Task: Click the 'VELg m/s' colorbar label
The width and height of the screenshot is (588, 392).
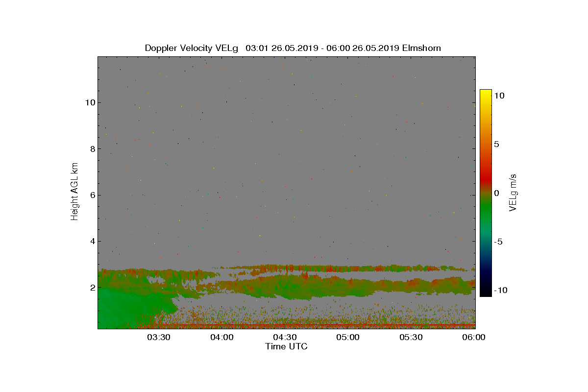Action: point(514,192)
